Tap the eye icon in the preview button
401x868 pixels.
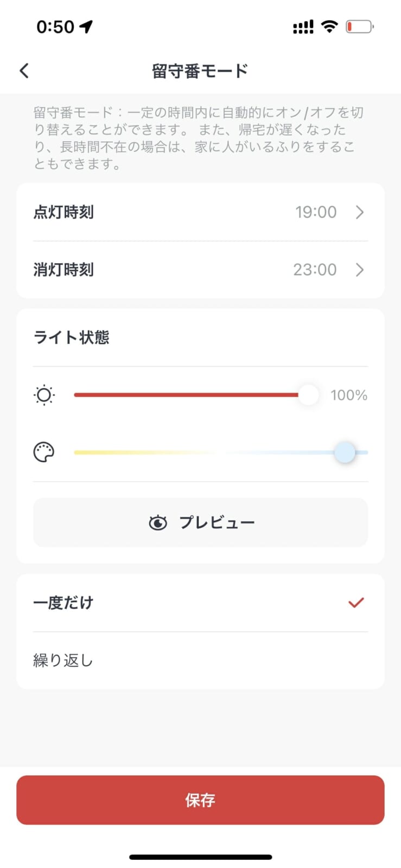click(x=158, y=522)
